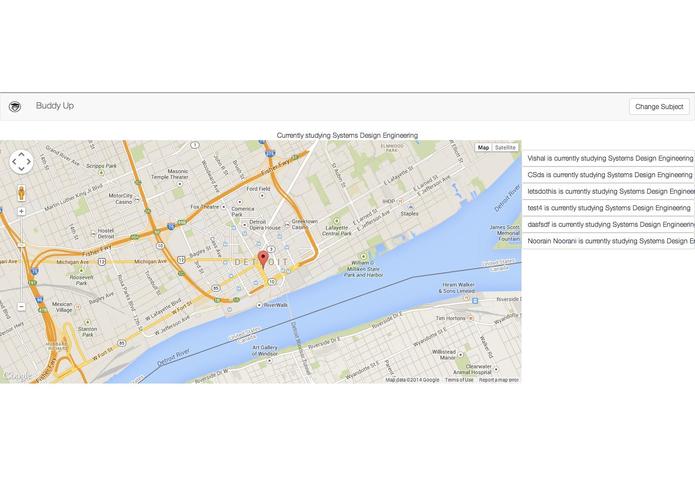Select the CSds studying status row
This screenshot has height=494, width=695.
[x=609, y=175]
